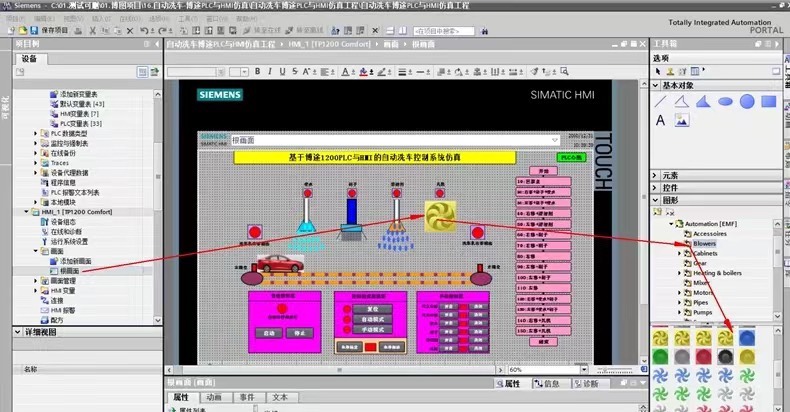Click the Print icon in main toolbar
The height and width of the screenshot is (412, 790).
click(78, 31)
